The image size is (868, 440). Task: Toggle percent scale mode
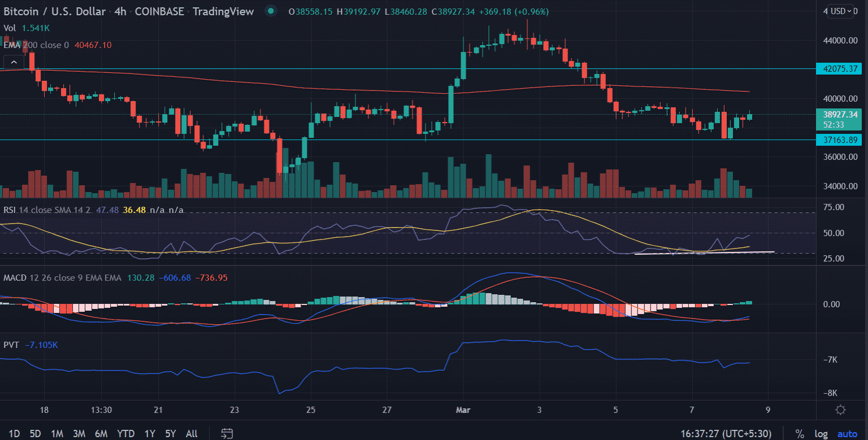pyautogui.click(x=800, y=434)
